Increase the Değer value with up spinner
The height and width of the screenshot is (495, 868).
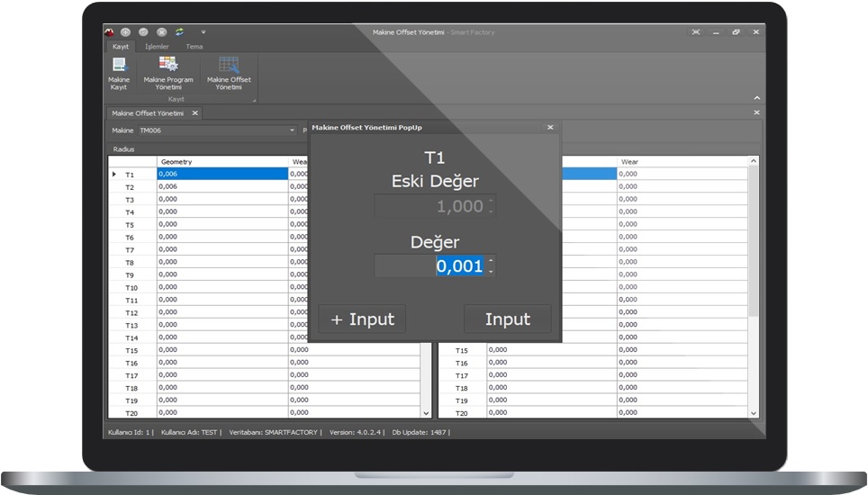tap(491, 260)
